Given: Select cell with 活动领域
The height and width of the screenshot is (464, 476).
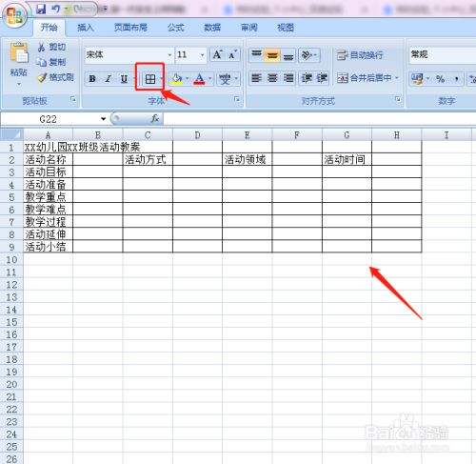Looking at the screenshot, I should tap(248, 159).
